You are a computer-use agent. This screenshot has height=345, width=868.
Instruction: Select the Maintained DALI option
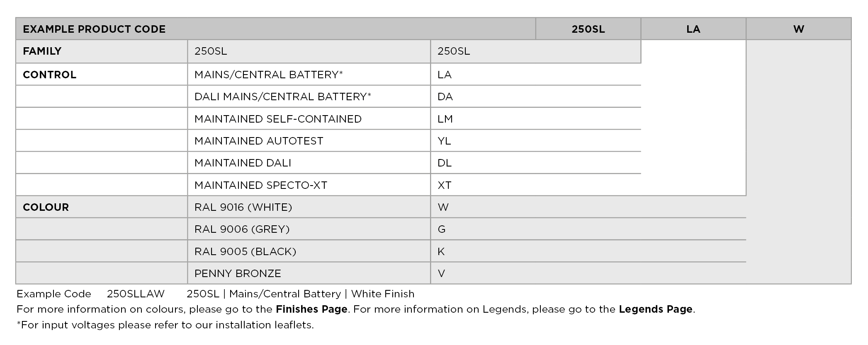coord(243,163)
